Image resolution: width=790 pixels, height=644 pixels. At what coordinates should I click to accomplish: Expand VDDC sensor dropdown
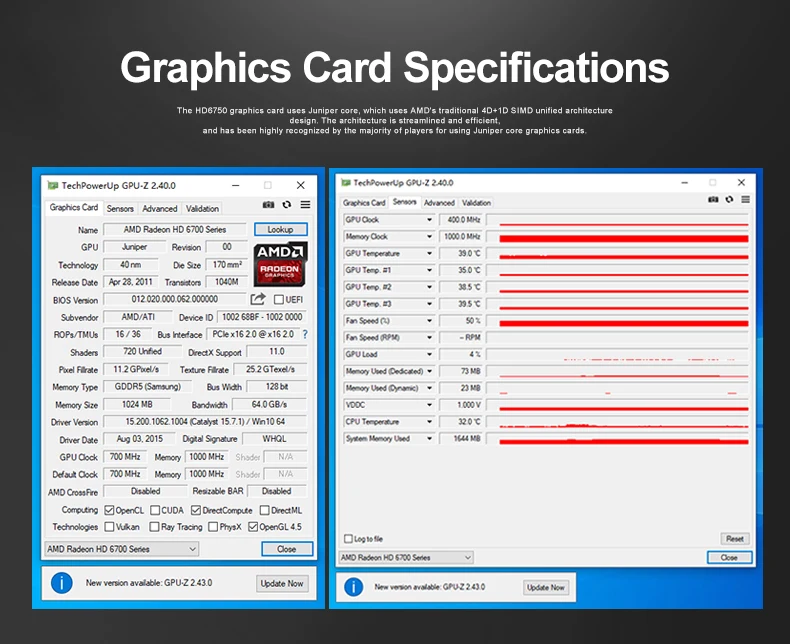(x=429, y=405)
